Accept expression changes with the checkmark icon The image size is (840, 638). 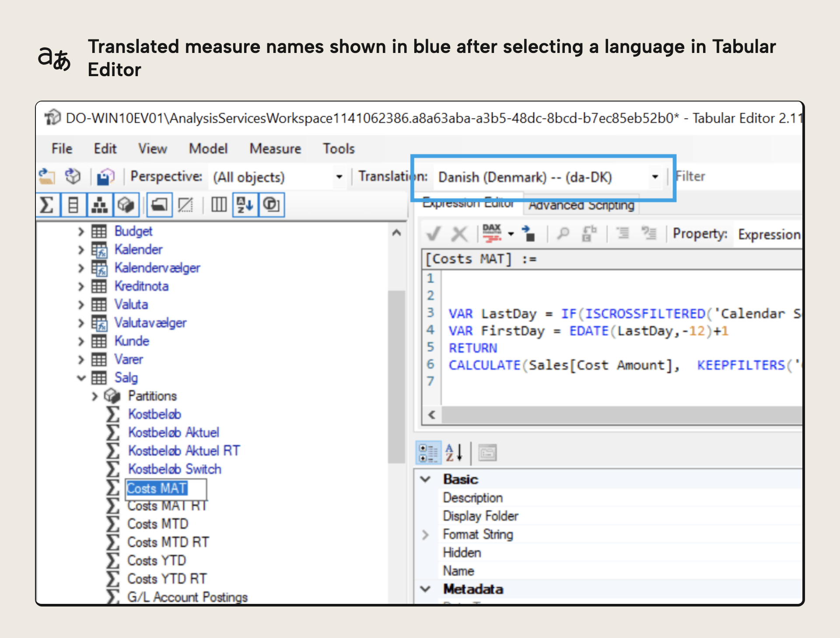tap(433, 234)
